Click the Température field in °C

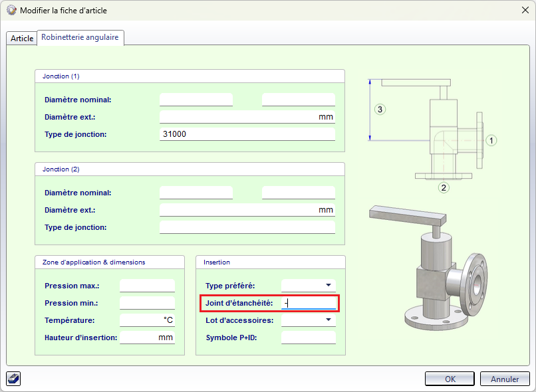(x=147, y=320)
